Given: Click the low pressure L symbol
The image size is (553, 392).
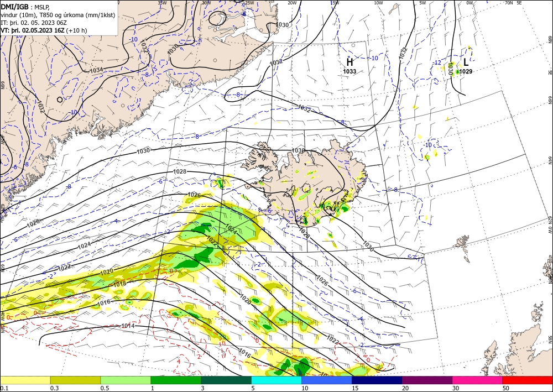Looking at the screenshot, I should click(466, 62).
